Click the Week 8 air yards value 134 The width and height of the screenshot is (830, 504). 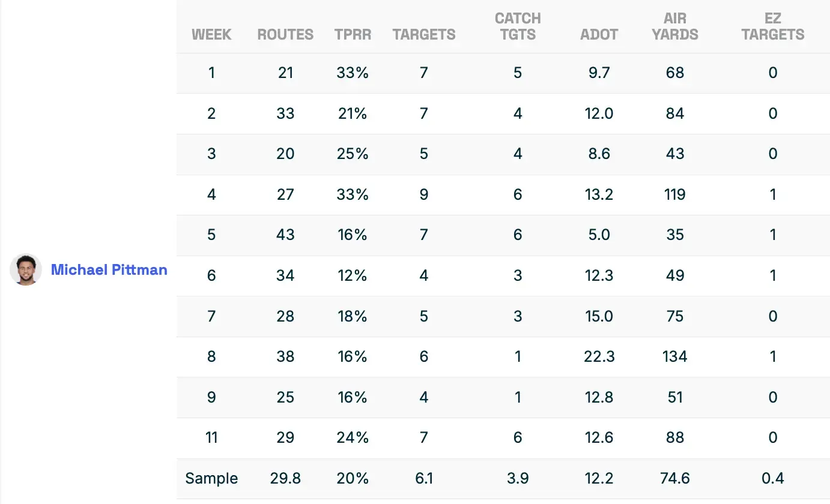point(675,357)
